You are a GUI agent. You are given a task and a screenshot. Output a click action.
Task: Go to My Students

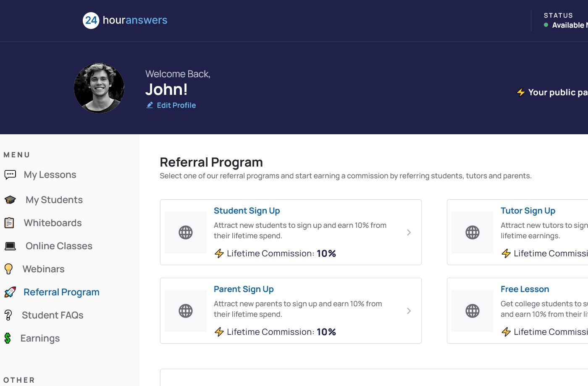click(54, 200)
